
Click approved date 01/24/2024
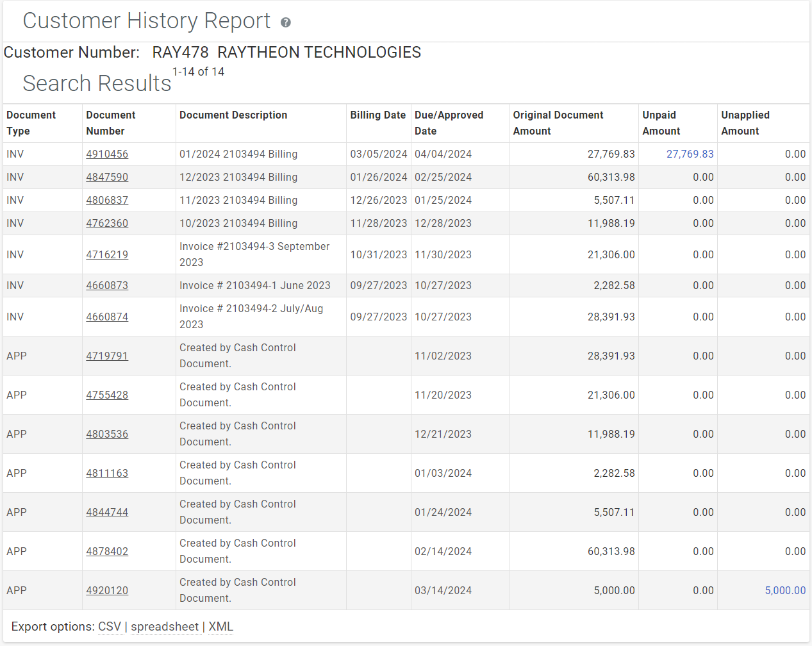coord(443,512)
